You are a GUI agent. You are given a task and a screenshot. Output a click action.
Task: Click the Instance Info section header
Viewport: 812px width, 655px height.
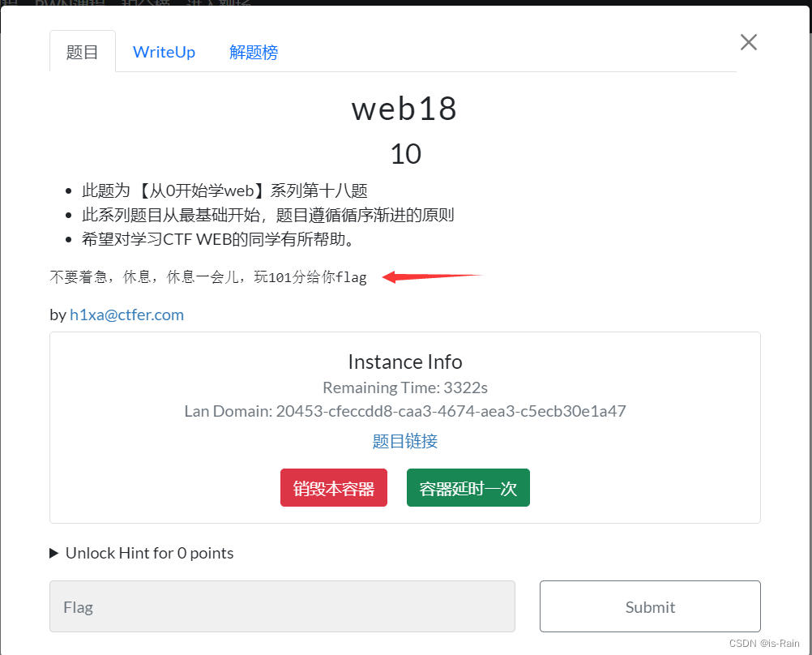pyautogui.click(x=404, y=362)
